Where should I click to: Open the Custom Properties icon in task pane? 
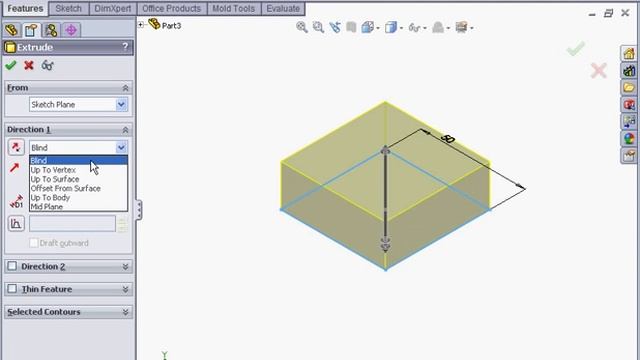tap(629, 156)
